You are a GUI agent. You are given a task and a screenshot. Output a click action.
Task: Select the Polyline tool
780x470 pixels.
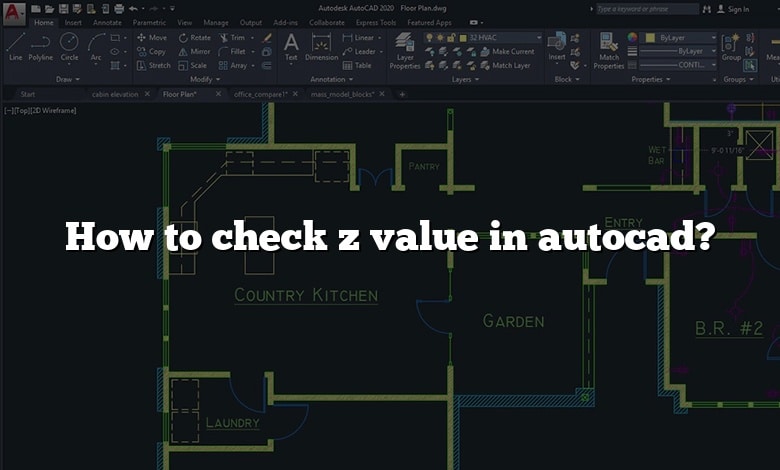pos(40,47)
